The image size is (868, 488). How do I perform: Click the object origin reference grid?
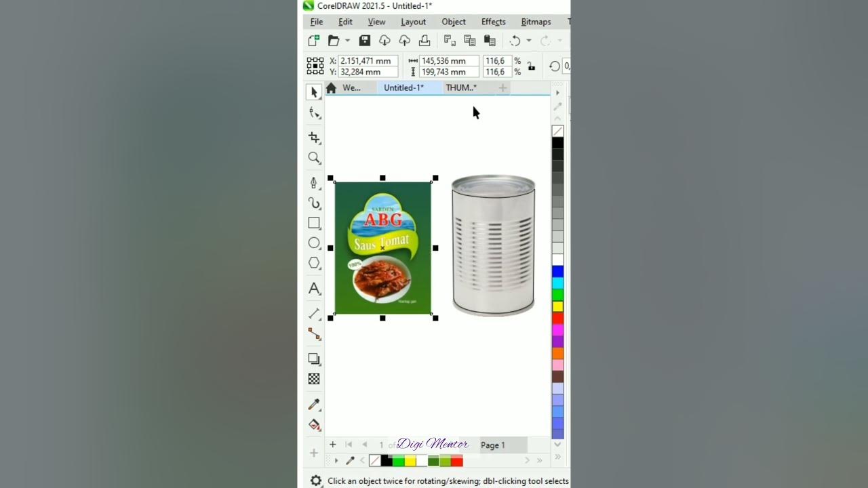tap(315, 66)
